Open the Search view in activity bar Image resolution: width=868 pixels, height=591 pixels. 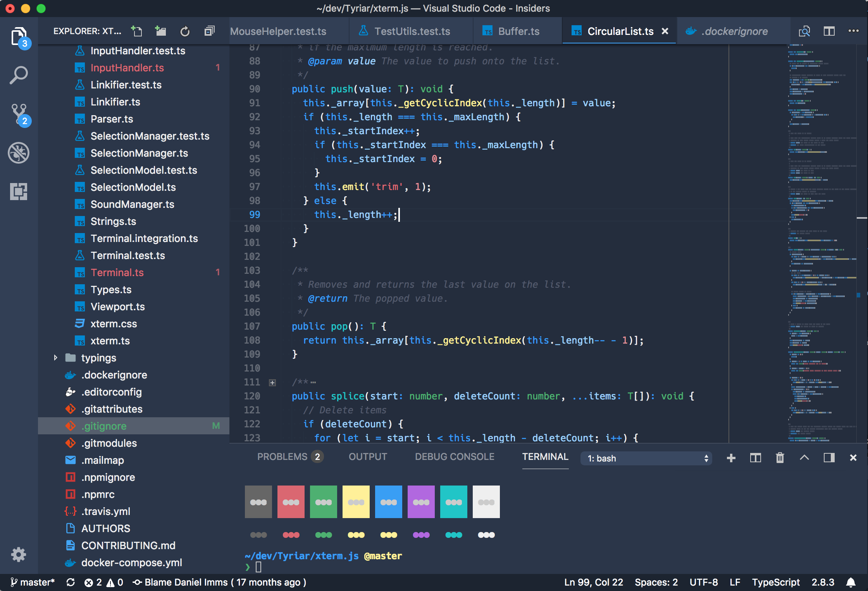(19, 75)
